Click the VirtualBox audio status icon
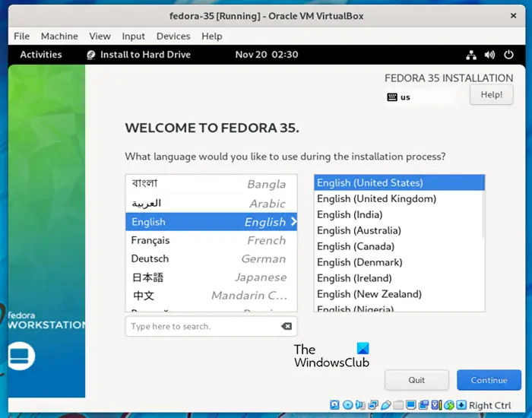 (360, 405)
